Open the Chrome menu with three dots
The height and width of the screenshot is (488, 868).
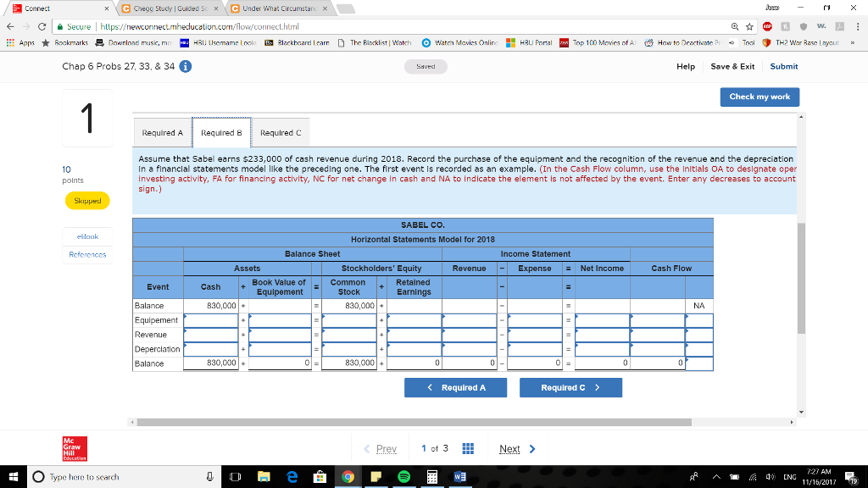click(858, 26)
